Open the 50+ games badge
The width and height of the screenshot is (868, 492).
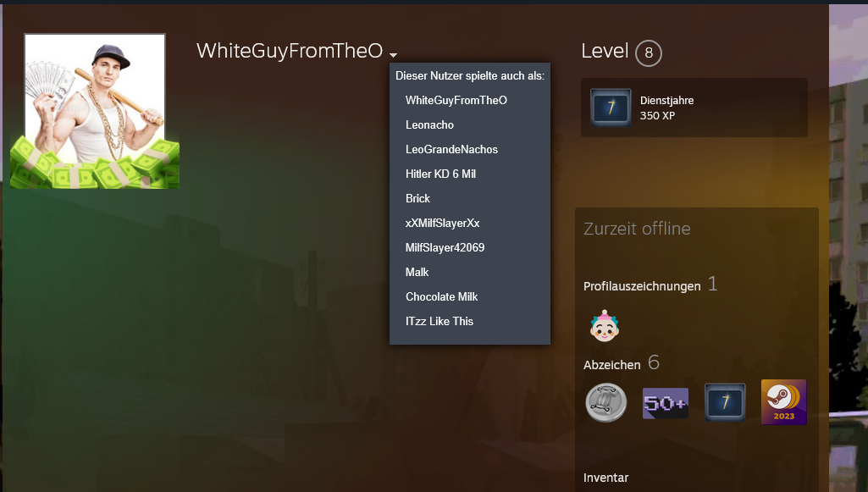pyautogui.click(x=666, y=403)
